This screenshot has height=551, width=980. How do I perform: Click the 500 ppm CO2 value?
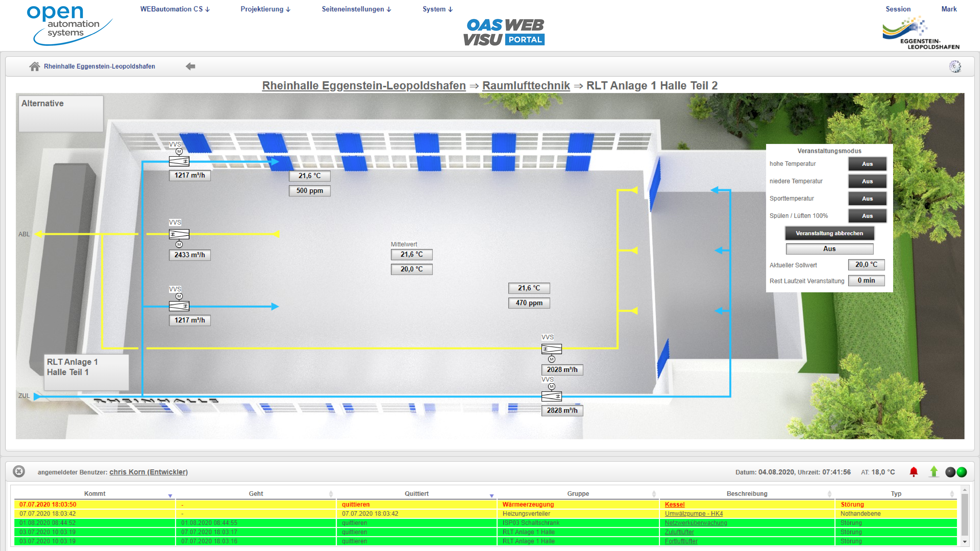[310, 191]
